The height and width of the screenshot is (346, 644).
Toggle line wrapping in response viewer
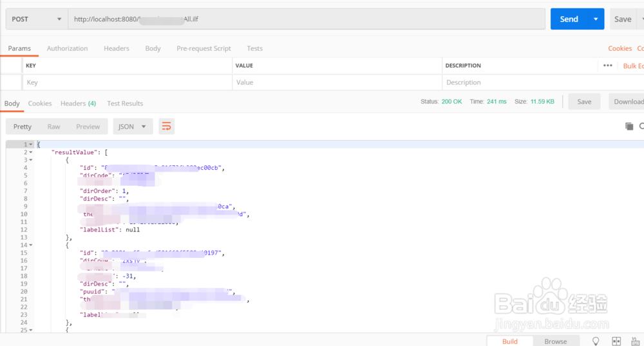click(x=166, y=127)
